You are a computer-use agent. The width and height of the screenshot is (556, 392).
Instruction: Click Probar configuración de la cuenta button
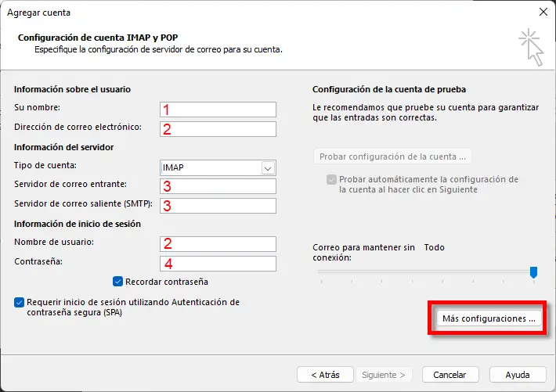point(392,156)
